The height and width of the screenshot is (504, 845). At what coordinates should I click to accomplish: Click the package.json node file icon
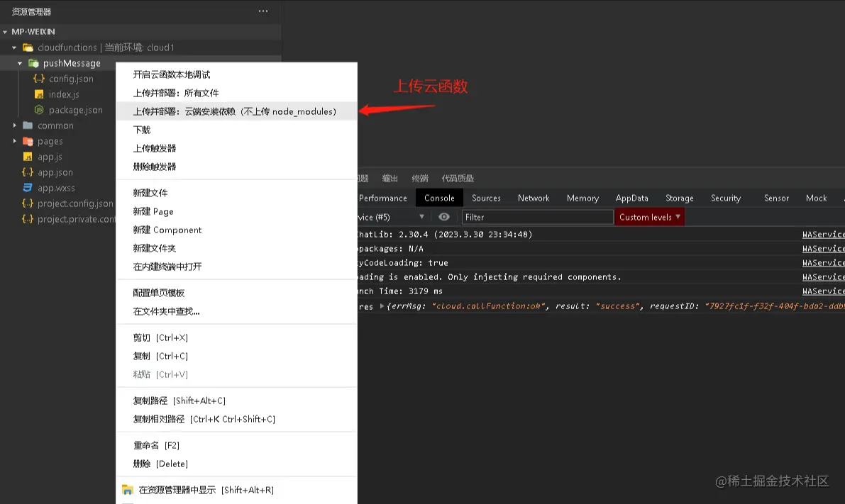click(39, 110)
